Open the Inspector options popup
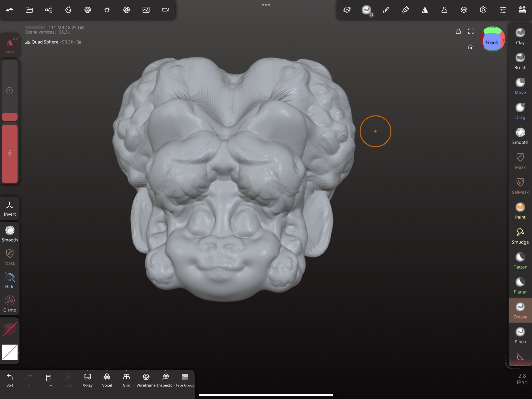The width and height of the screenshot is (532, 399). [165, 371]
